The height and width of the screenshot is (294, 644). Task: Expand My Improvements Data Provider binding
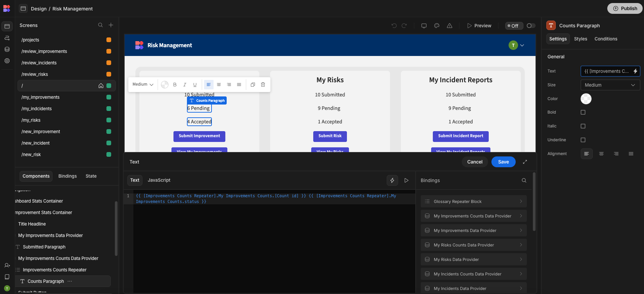(x=473, y=230)
